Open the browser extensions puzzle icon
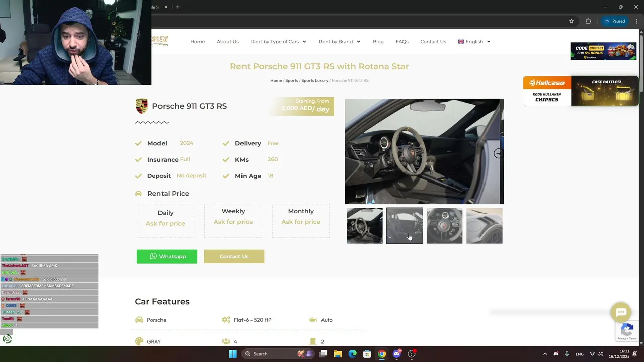This screenshot has height=362, width=644. (x=588, y=21)
